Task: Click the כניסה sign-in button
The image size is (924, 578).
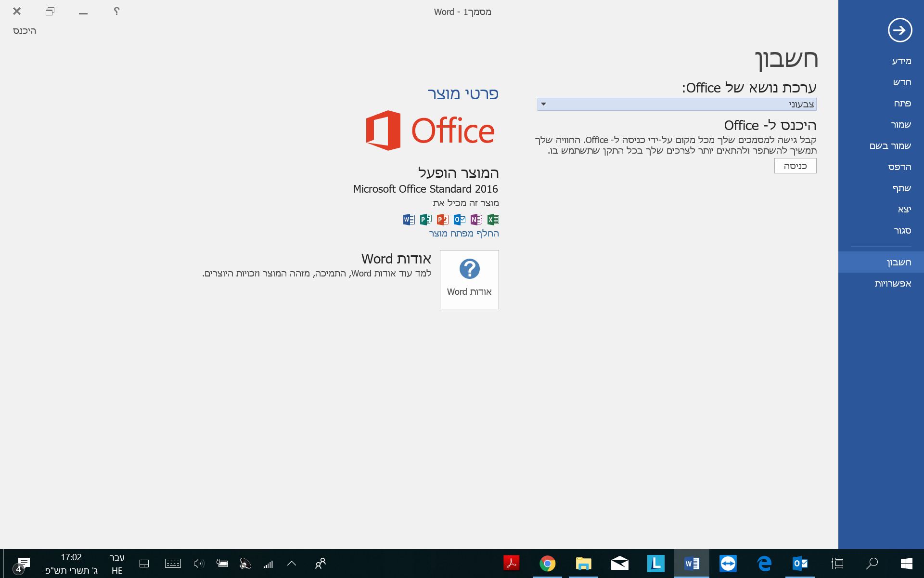Action: pos(795,166)
